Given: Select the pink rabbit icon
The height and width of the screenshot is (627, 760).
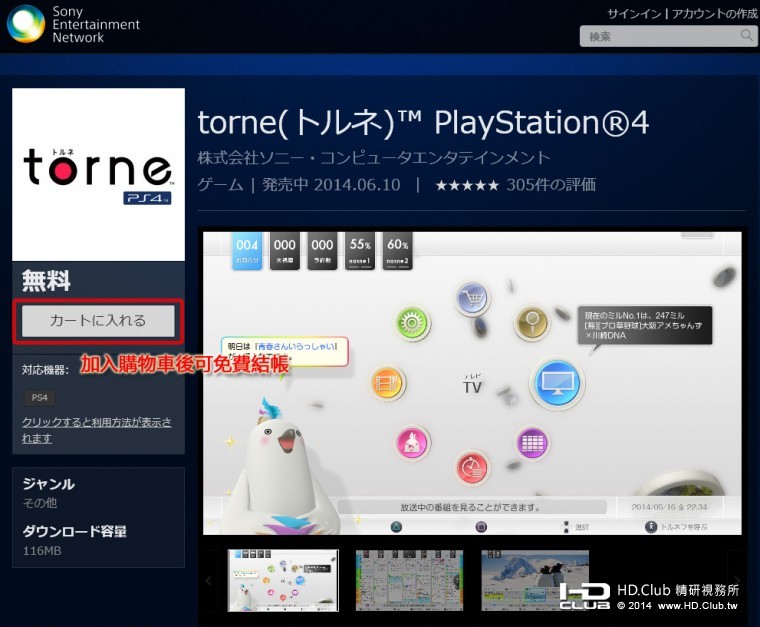Looking at the screenshot, I should click(x=412, y=442).
